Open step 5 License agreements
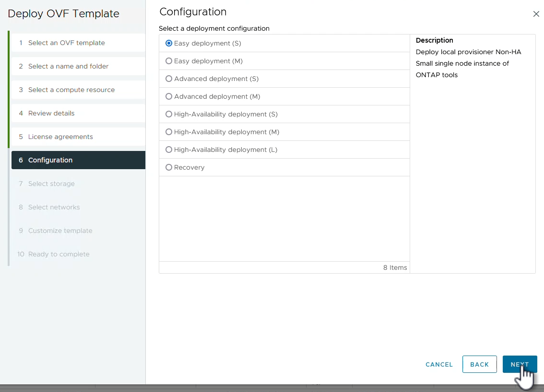Screen dimensions: 544x392 60,137
